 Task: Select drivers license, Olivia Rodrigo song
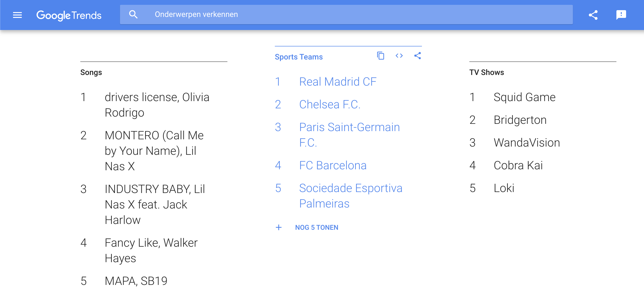click(x=157, y=105)
